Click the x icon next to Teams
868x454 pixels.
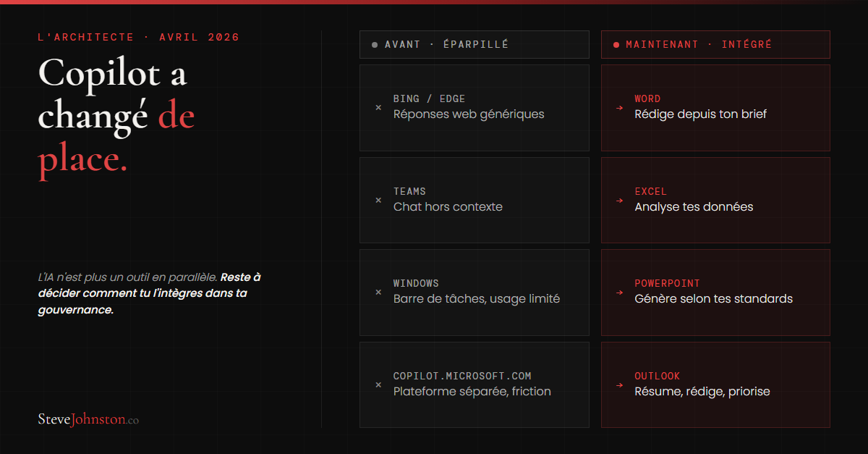coord(378,200)
